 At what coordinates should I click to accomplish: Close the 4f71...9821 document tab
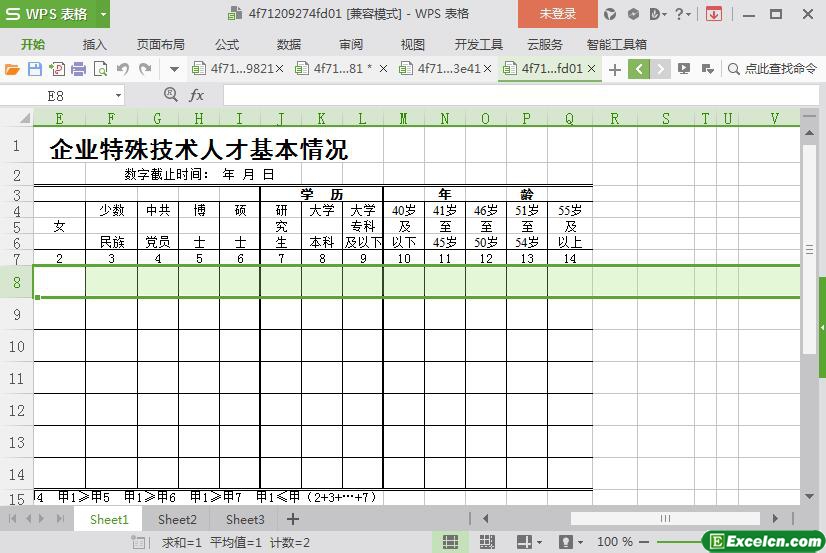[x=280, y=68]
